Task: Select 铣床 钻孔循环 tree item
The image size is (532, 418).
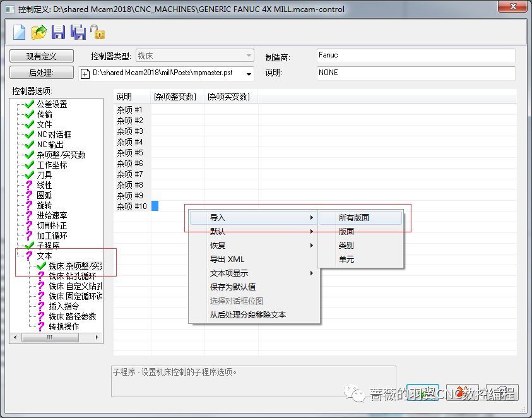Action: 73,276
